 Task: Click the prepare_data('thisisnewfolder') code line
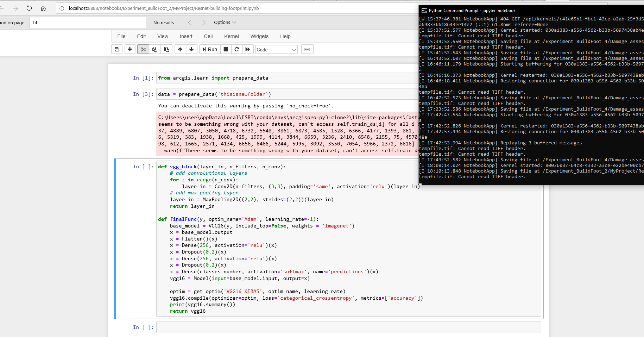click(x=214, y=94)
